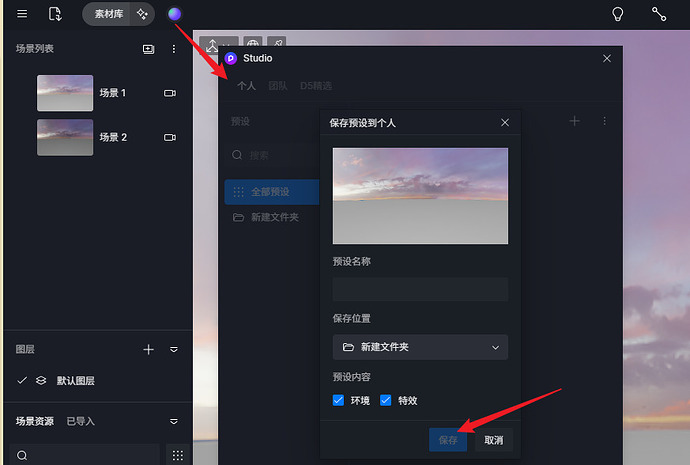Open the Studio purple sphere icon

pyautogui.click(x=174, y=14)
